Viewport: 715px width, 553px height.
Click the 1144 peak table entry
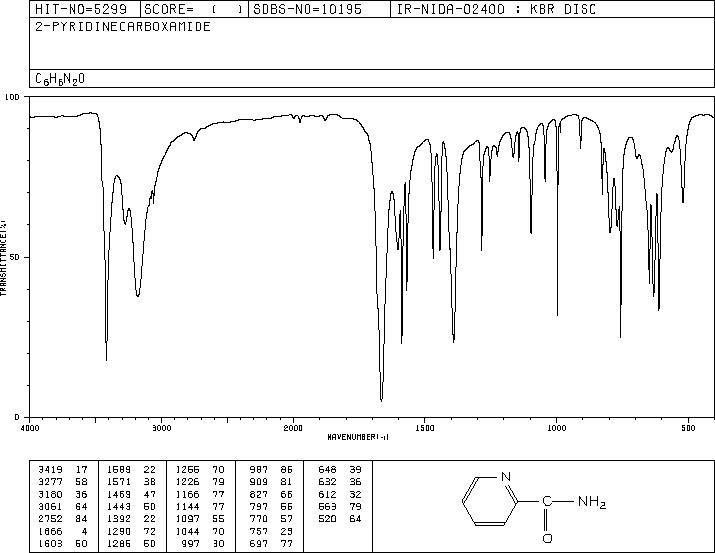200,506
